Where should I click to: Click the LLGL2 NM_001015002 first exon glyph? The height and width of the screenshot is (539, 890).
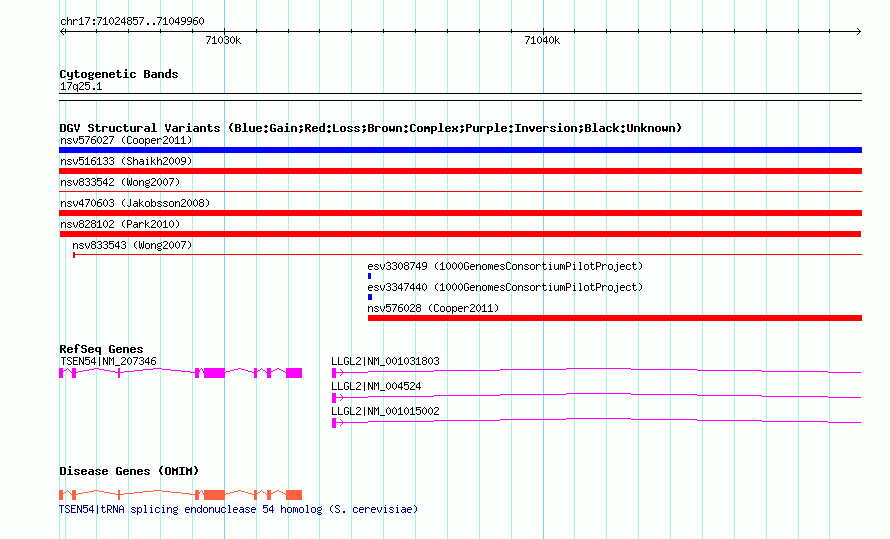(x=334, y=423)
